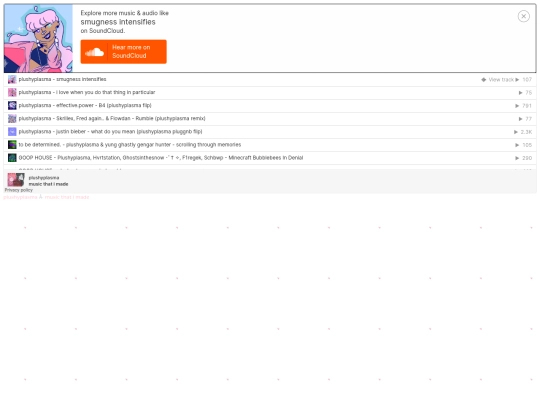The width and height of the screenshot is (540, 405).
Task: Click play count 107 on smugness intensifies row
Action: (527, 80)
